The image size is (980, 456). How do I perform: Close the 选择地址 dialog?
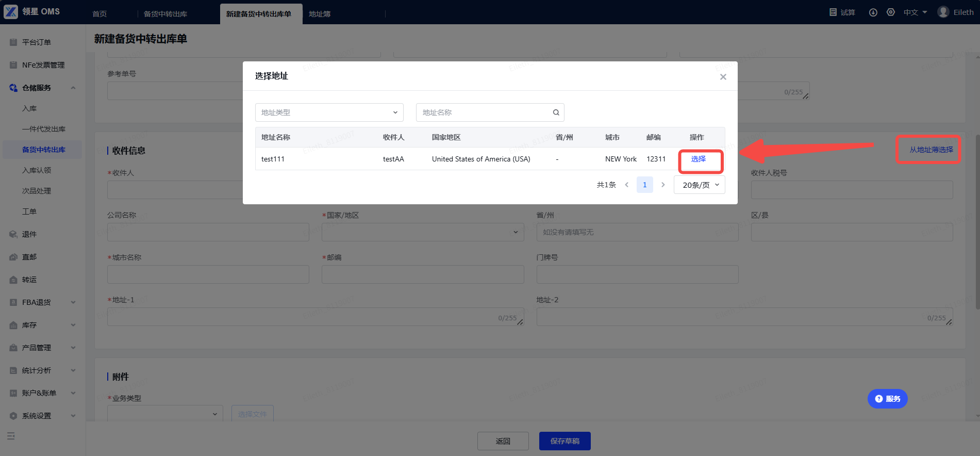(x=723, y=77)
